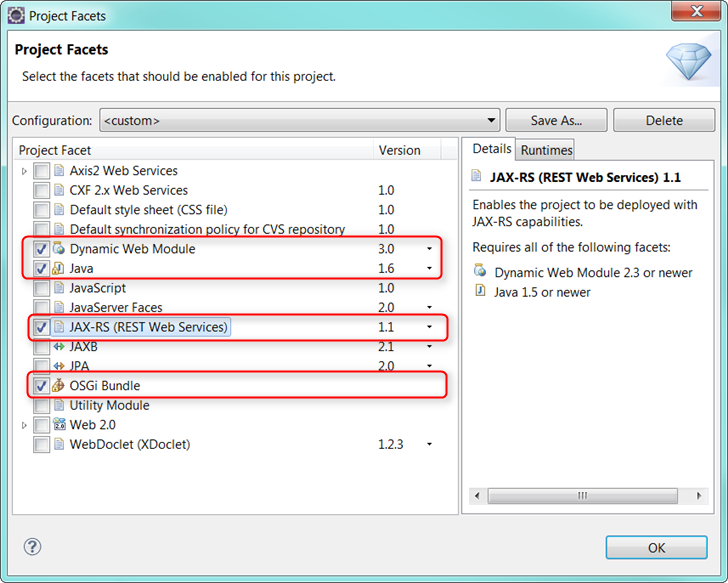Disable the OSGi Bundle checkbox
Screen dimensions: 728x583
pyautogui.click(x=41, y=386)
